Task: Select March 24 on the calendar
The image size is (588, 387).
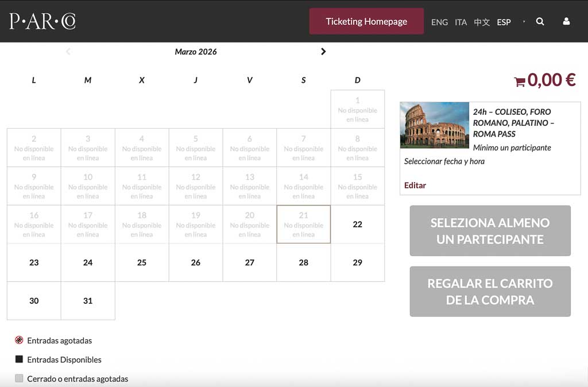Action: (88, 262)
